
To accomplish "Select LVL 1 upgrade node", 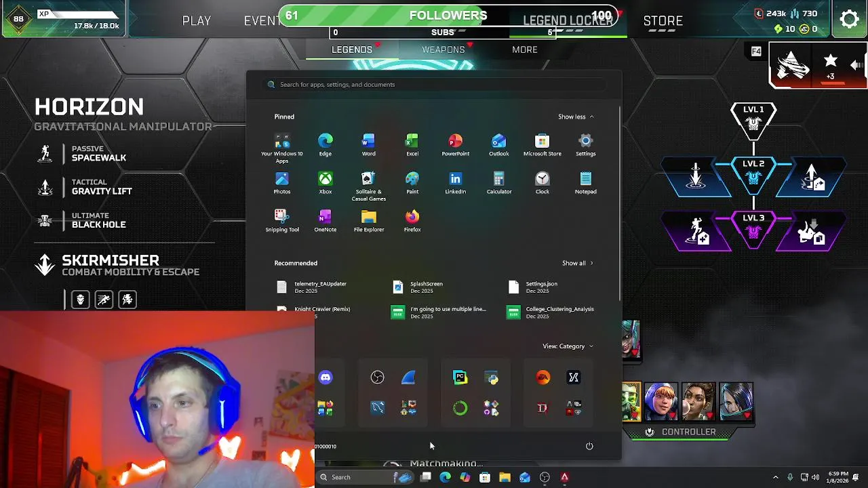I will (x=753, y=121).
